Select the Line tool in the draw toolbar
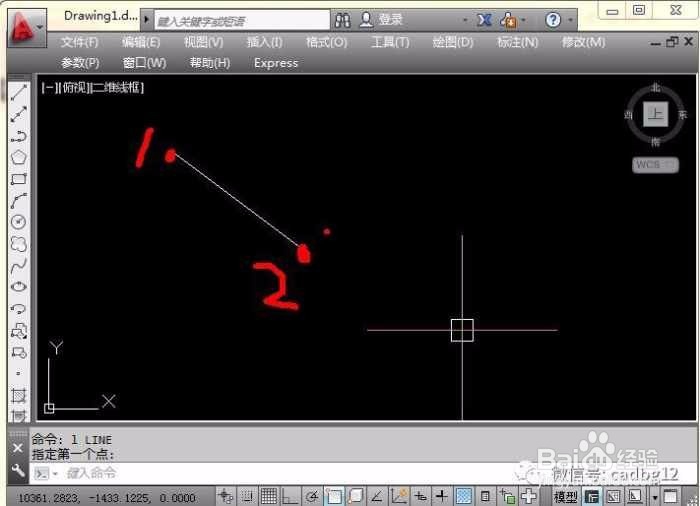 [19, 92]
